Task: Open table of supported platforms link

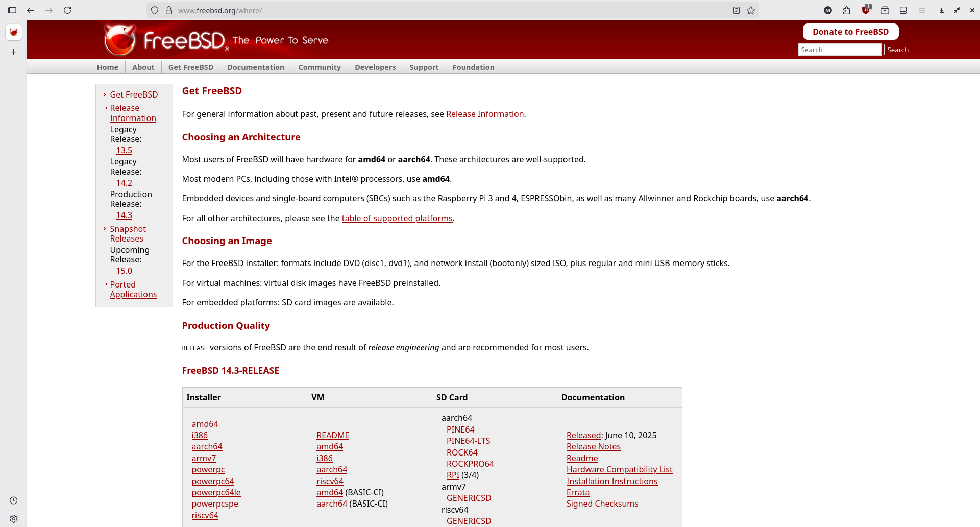Action: click(x=397, y=218)
